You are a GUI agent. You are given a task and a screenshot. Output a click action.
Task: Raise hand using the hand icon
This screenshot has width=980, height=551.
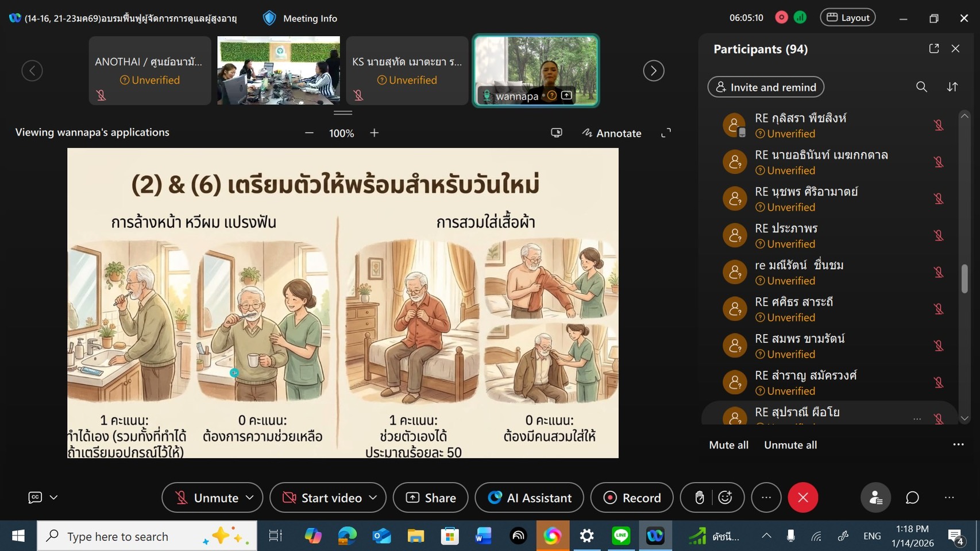699,498
